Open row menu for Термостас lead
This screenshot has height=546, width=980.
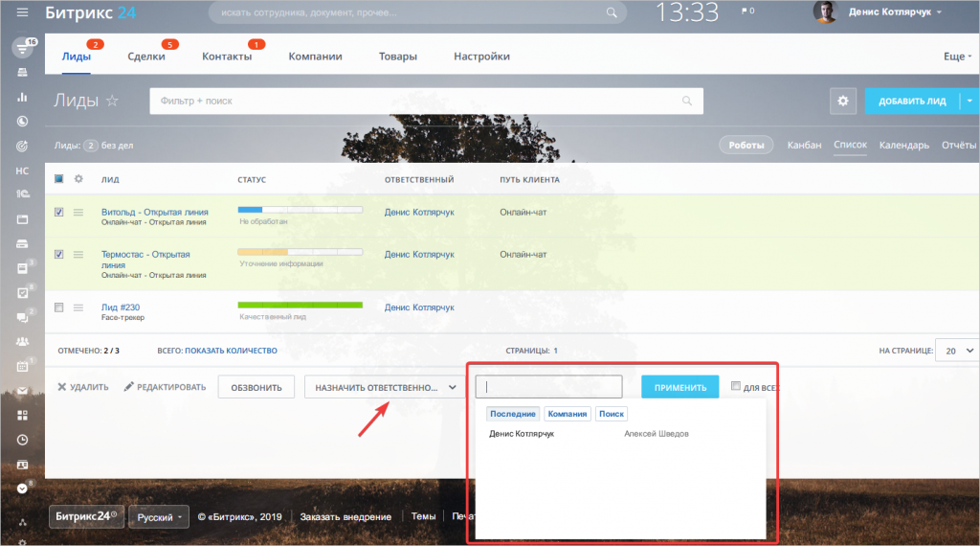[x=78, y=255]
